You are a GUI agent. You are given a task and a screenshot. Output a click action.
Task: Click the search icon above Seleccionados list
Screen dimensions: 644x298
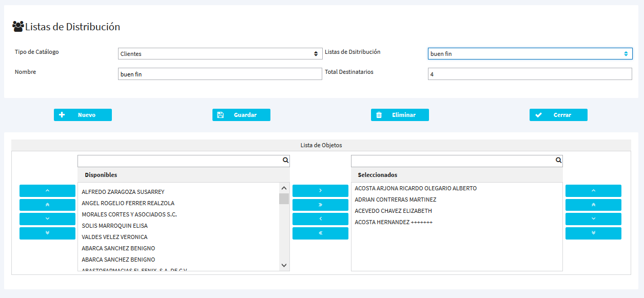pyautogui.click(x=558, y=161)
